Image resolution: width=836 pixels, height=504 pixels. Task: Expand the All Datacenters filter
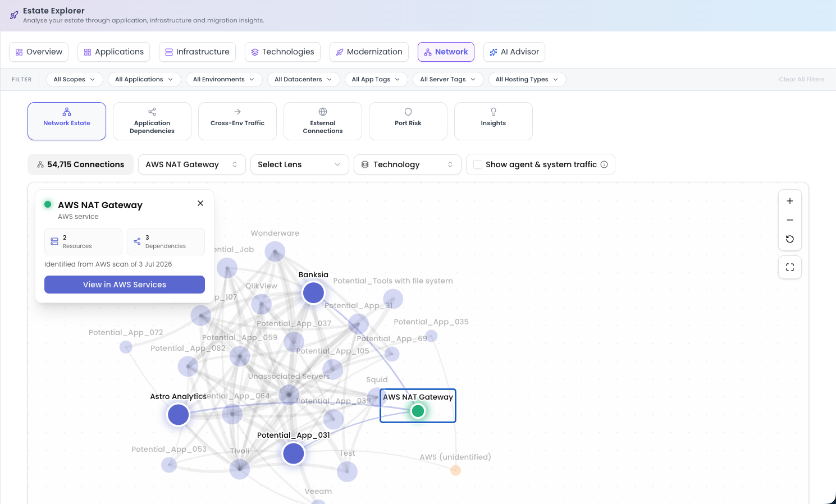tap(303, 79)
